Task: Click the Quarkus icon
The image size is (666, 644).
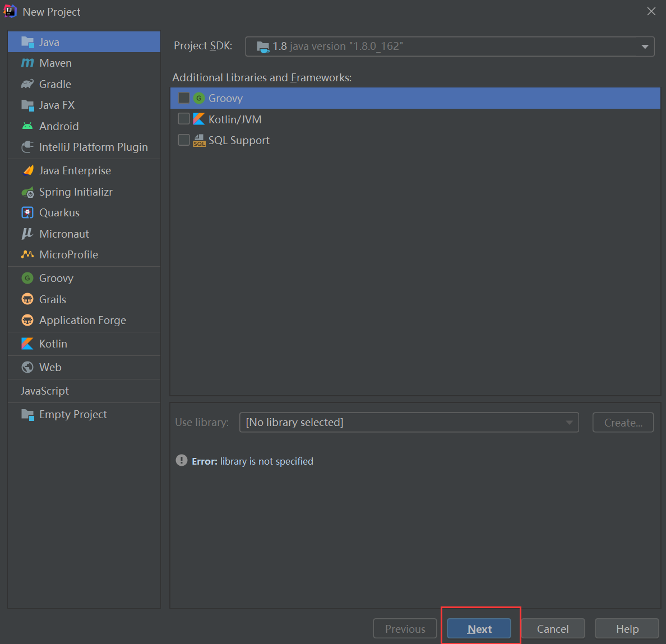Action: pos(27,212)
